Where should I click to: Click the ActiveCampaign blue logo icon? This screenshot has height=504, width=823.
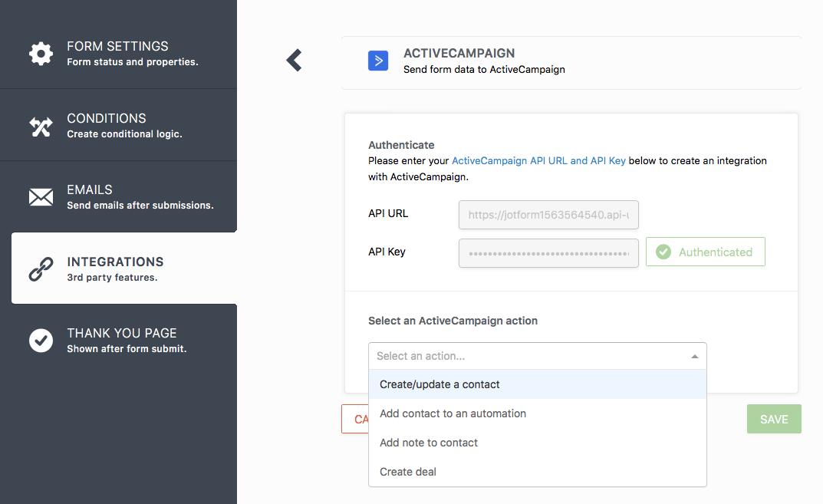(x=378, y=61)
